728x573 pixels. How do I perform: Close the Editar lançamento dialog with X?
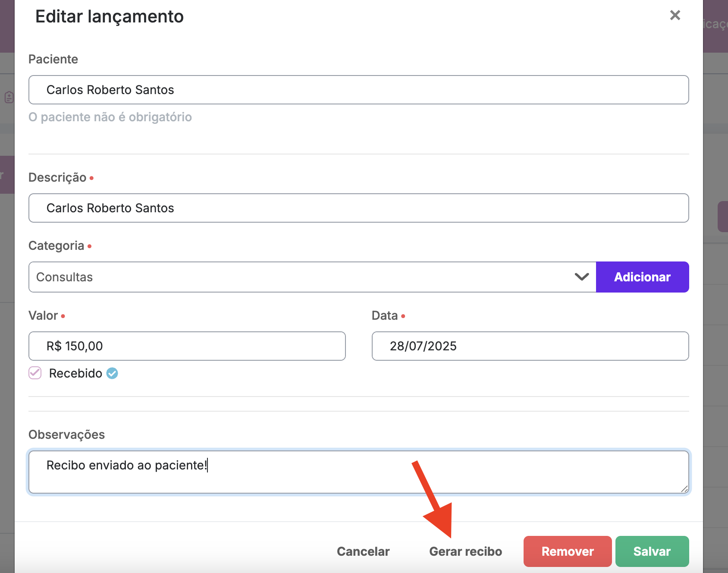[675, 16]
